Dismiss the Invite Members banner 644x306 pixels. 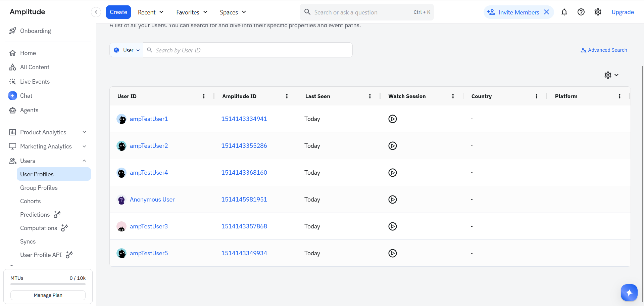click(x=547, y=12)
